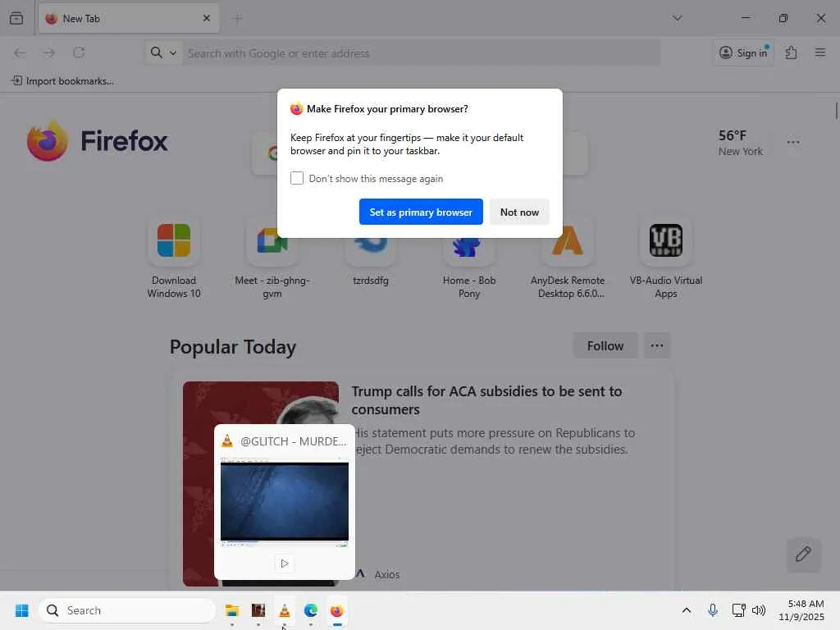Click the Popular Today heading
This screenshot has height=630, width=840.
tap(233, 347)
